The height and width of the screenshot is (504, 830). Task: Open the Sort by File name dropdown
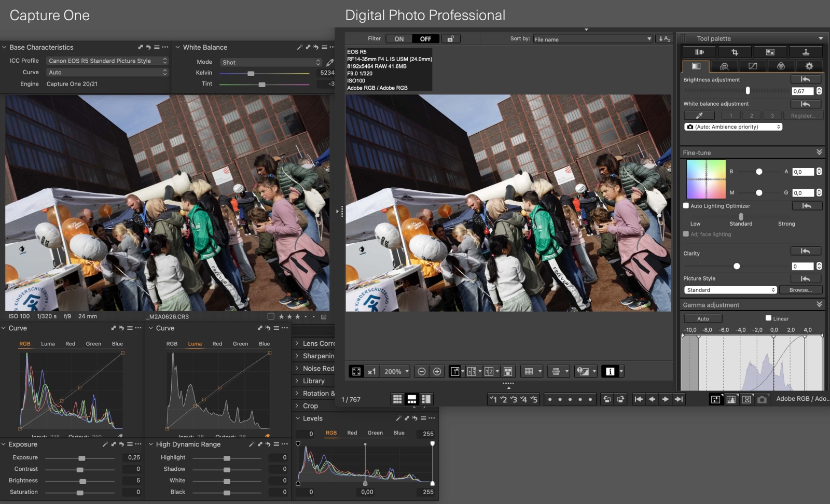click(x=592, y=38)
